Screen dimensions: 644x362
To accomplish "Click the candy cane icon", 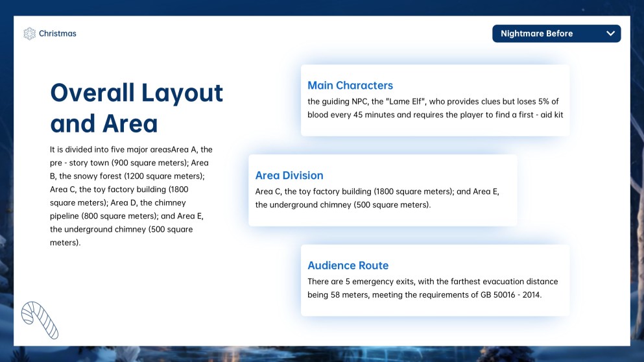I will pos(40,320).
